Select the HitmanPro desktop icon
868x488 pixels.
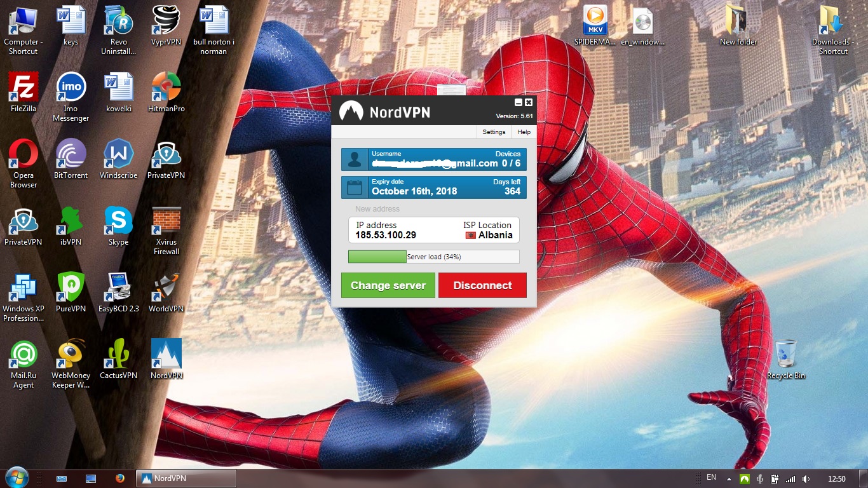coord(166,93)
